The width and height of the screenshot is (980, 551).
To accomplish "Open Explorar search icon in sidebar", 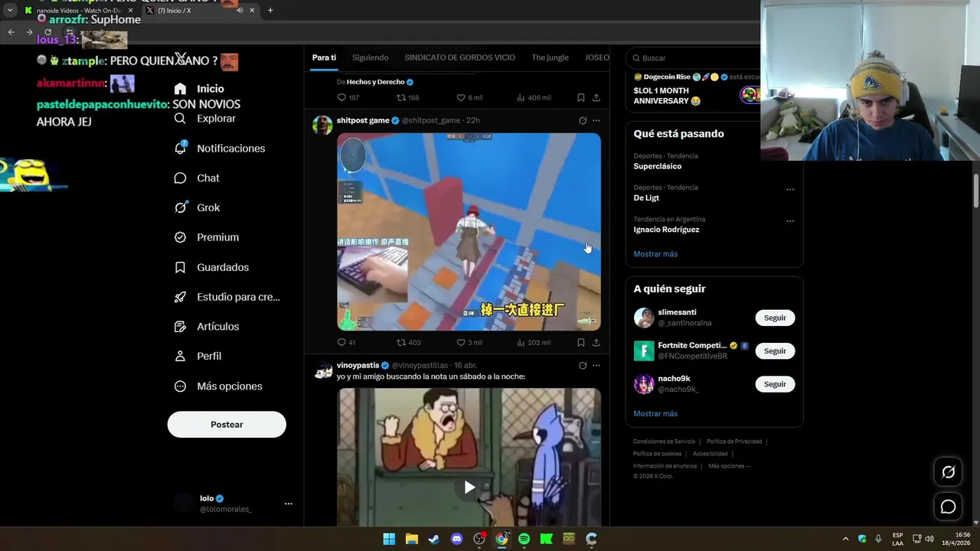I will tap(180, 119).
